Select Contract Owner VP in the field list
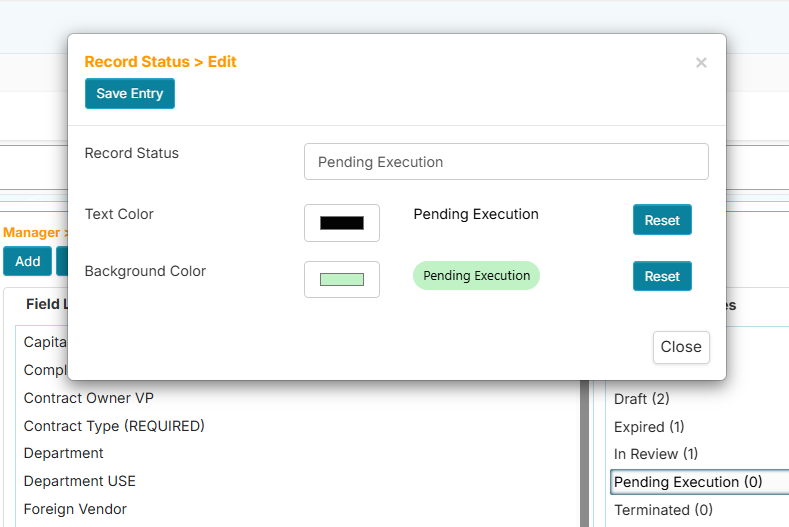The width and height of the screenshot is (789, 527). 89,398
